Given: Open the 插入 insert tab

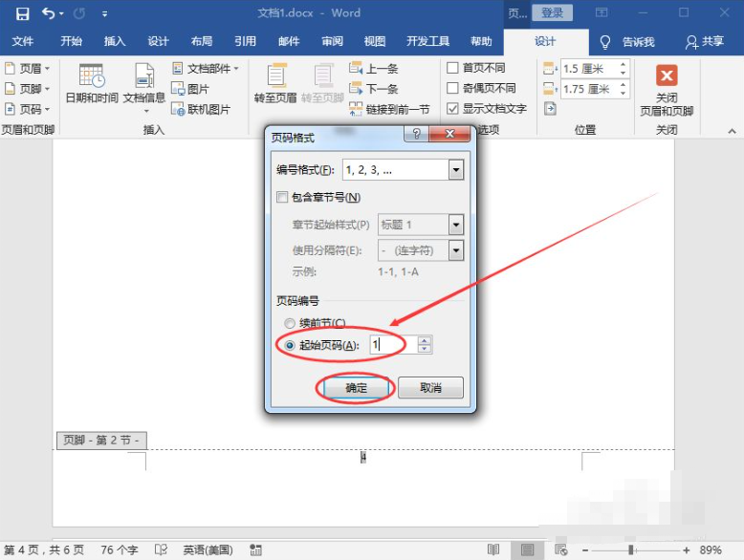Looking at the screenshot, I should tap(115, 42).
